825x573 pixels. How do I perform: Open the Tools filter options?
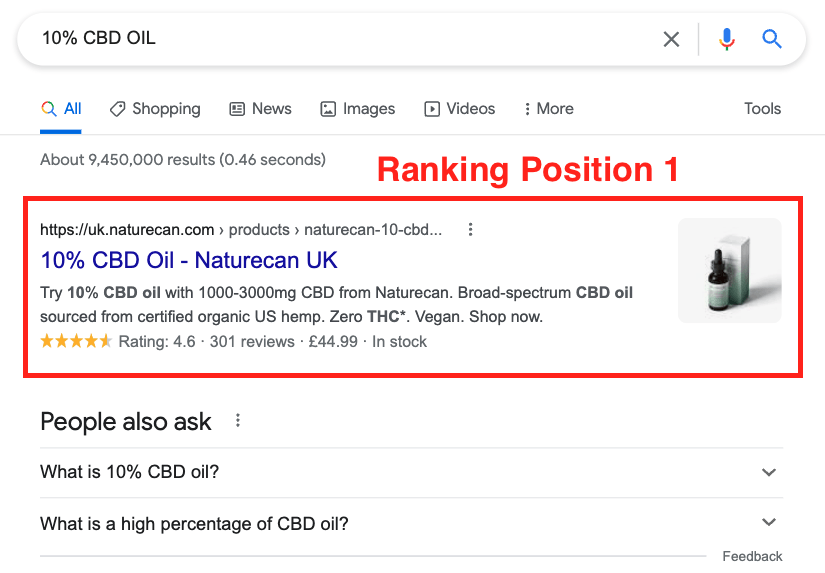[x=762, y=108]
